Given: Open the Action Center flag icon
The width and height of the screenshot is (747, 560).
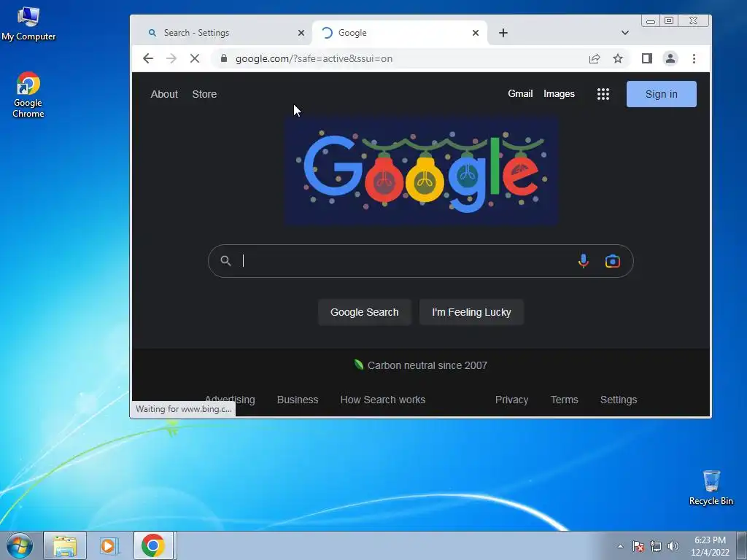Looking at the screenshot, I should tap(638, 546).
